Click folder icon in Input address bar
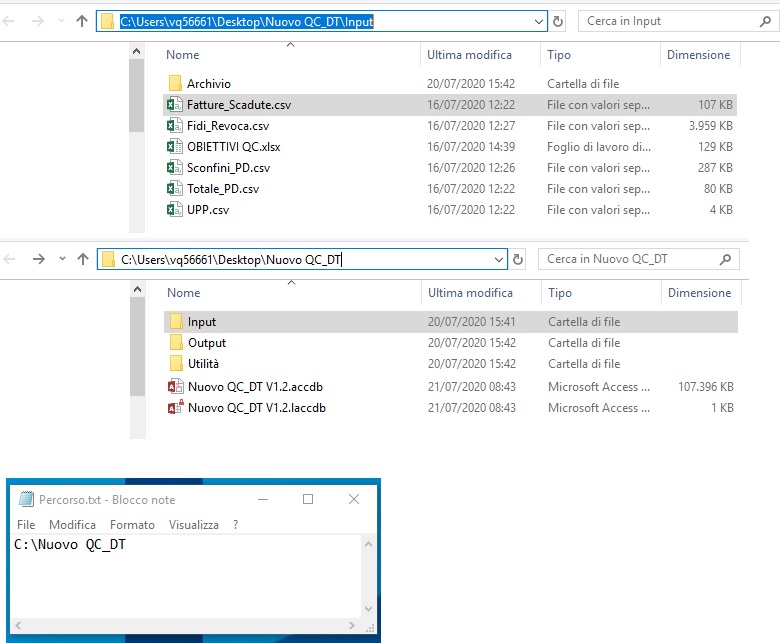780x643 pixels. click(107, 21)
